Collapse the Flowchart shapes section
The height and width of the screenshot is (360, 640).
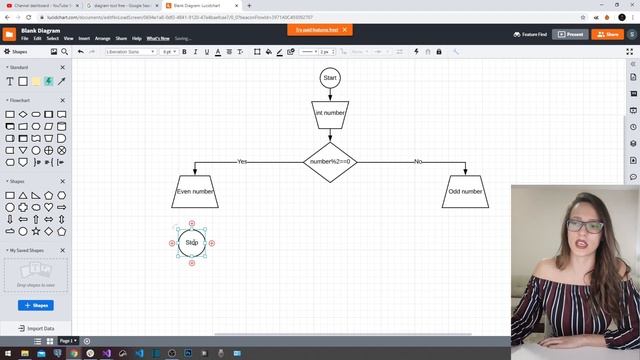coord(7,100)
